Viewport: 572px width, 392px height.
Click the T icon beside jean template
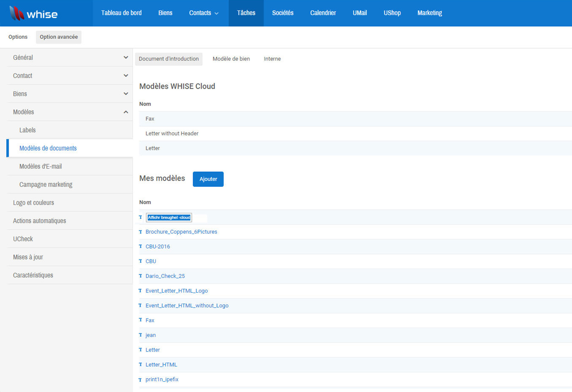pos(140,335)
